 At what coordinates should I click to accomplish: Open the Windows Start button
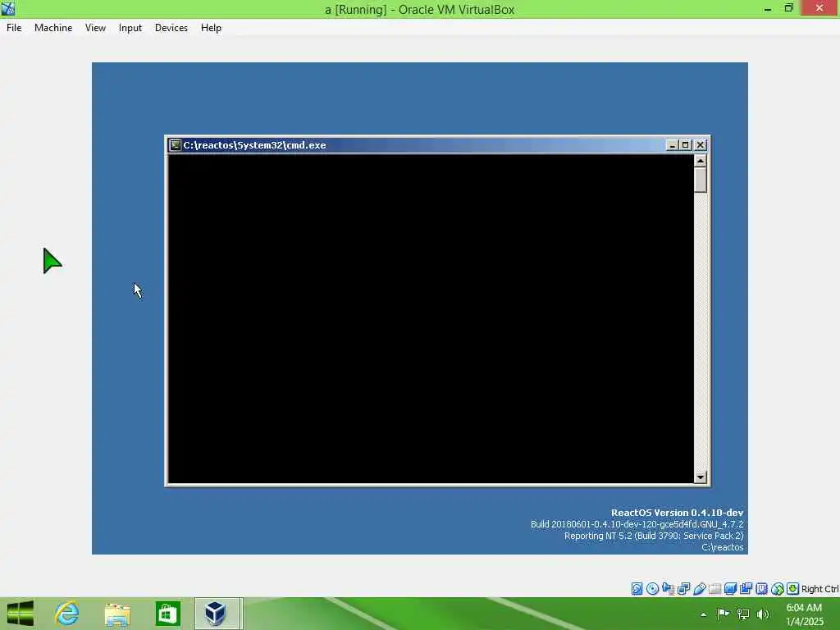[21, 614]
